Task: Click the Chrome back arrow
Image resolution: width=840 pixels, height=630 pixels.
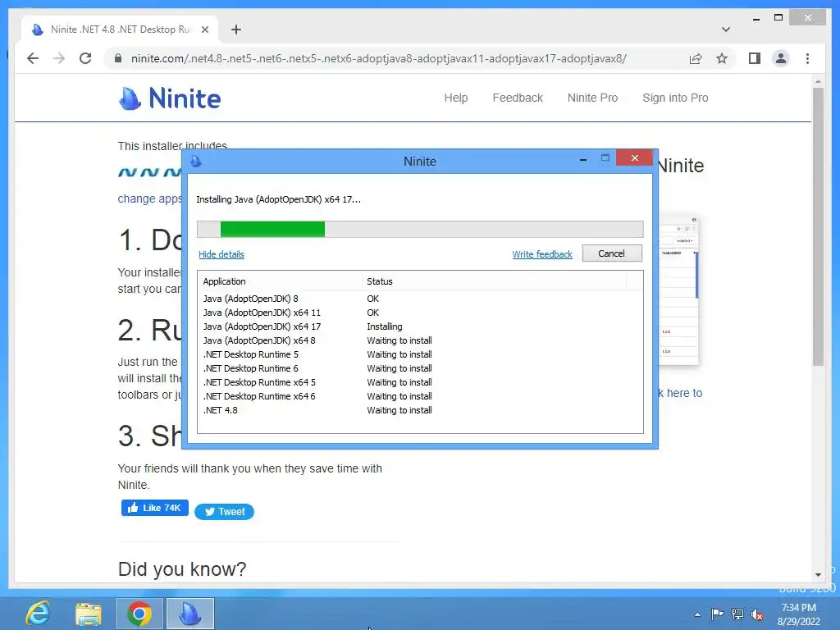Action: coord(33,58)
